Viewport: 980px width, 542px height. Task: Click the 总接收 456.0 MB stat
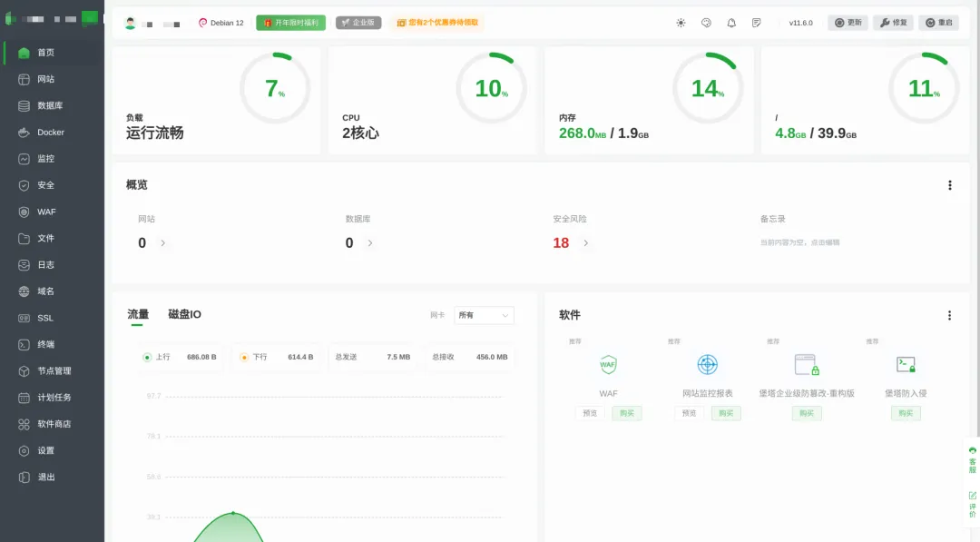(469, 357)
